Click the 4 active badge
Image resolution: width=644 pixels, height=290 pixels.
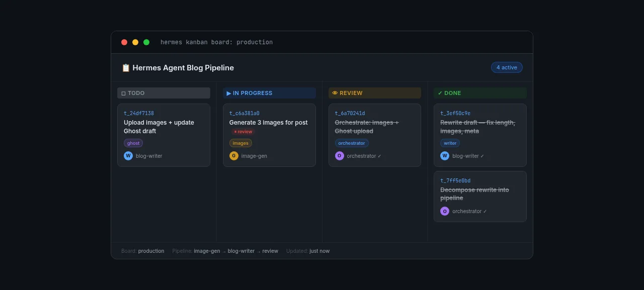507,67
